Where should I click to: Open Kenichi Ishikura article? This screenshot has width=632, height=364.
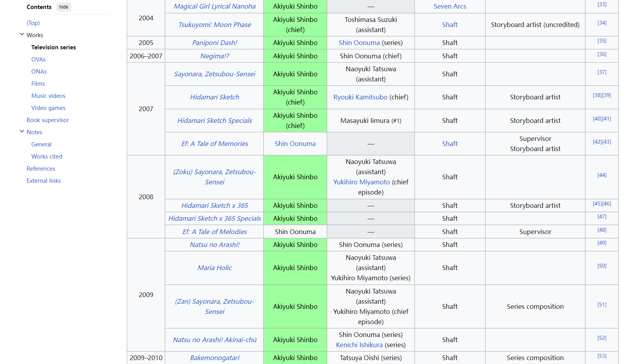coord(359,345)
